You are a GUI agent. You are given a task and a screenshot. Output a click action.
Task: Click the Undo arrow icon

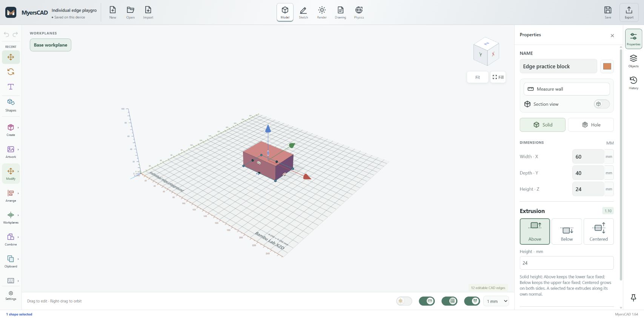6,34
